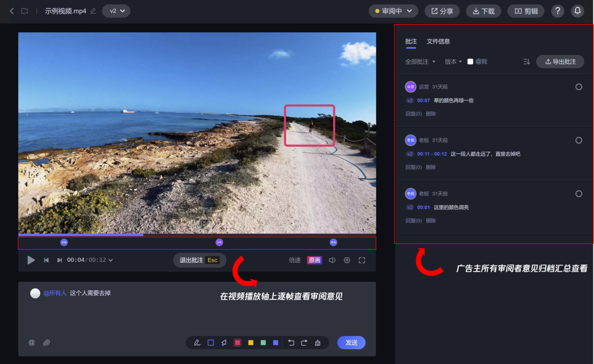Expand the v2 version selector
The image size is (594, 364).
pyautogui.click(x=116, y=11)
